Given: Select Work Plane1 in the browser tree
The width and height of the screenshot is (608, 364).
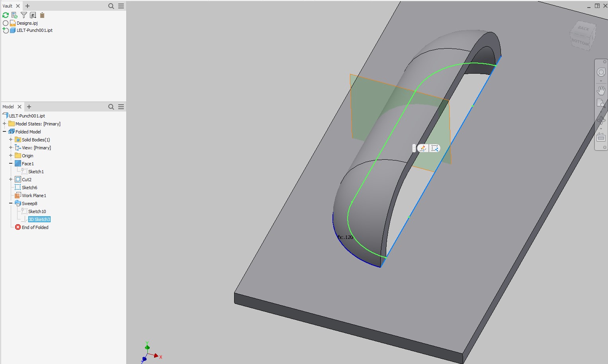Looking at the screenshot, I should pos(34,195).
